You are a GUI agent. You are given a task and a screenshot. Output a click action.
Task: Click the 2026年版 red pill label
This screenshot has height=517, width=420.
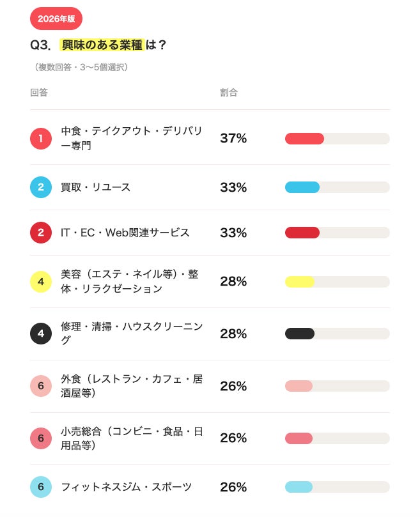(x=56, y=19)
